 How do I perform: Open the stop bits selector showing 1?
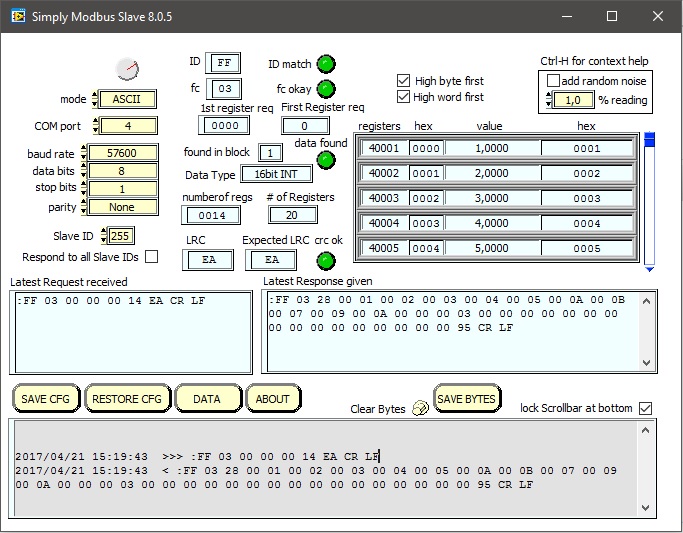point(122,189)
